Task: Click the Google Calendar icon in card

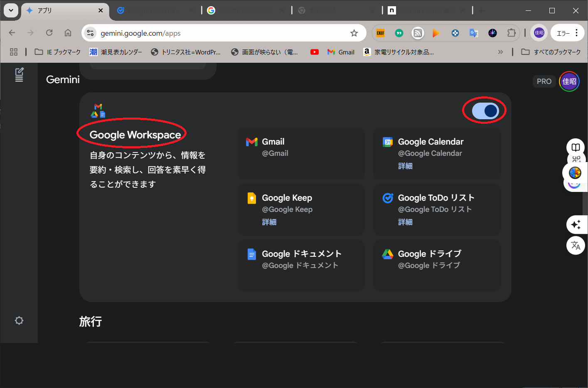Action: point(388,142)
